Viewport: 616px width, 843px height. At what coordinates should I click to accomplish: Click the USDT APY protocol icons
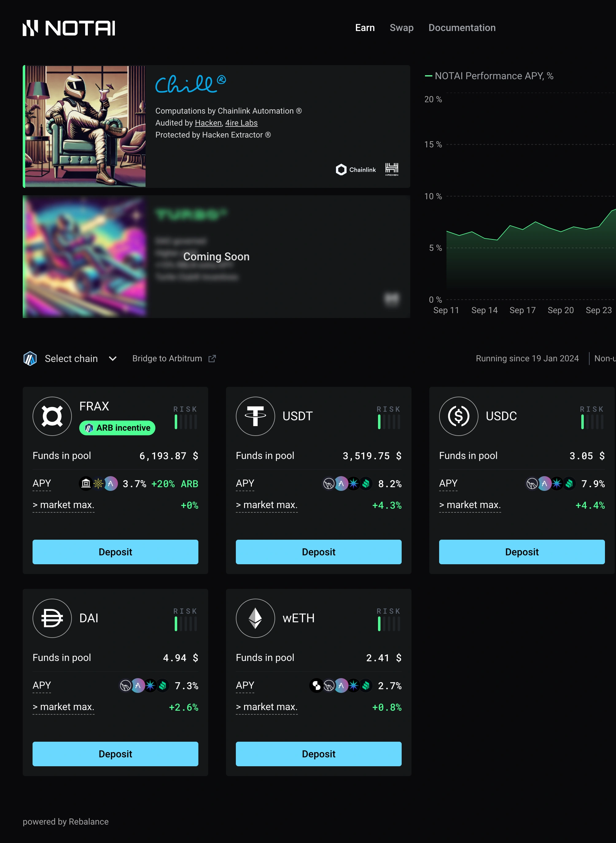tap(347, 484)
